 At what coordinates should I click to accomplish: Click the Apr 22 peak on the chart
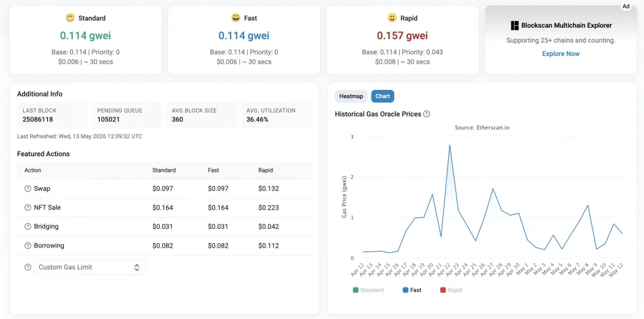coord(450,145)
